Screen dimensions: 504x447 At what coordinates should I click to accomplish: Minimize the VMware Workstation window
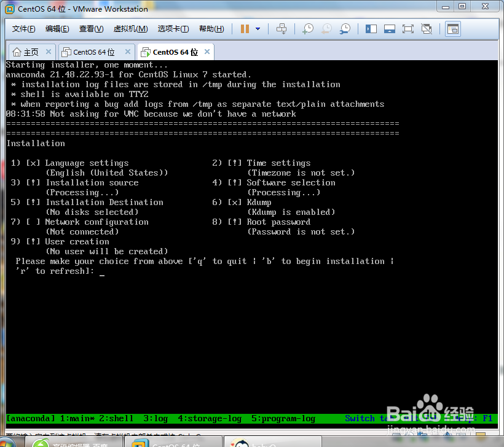point(445,7)
